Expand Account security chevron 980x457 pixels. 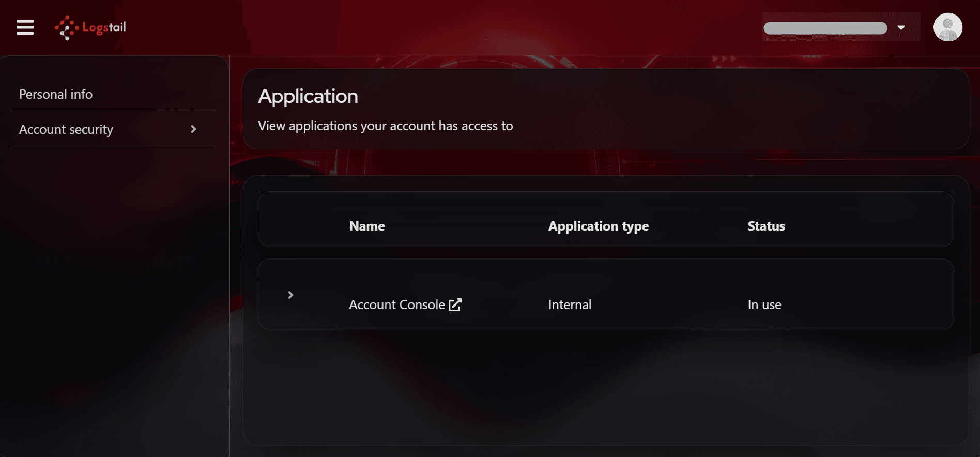[193, 129]
